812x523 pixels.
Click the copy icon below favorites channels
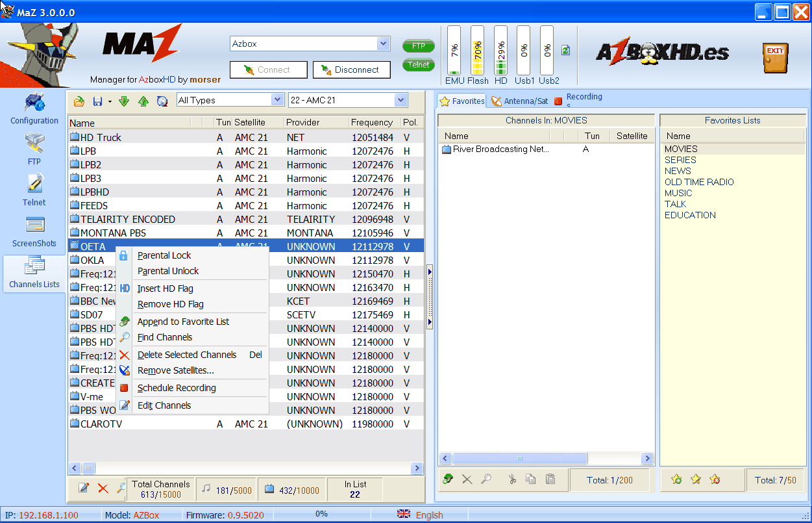coord(531,479)
